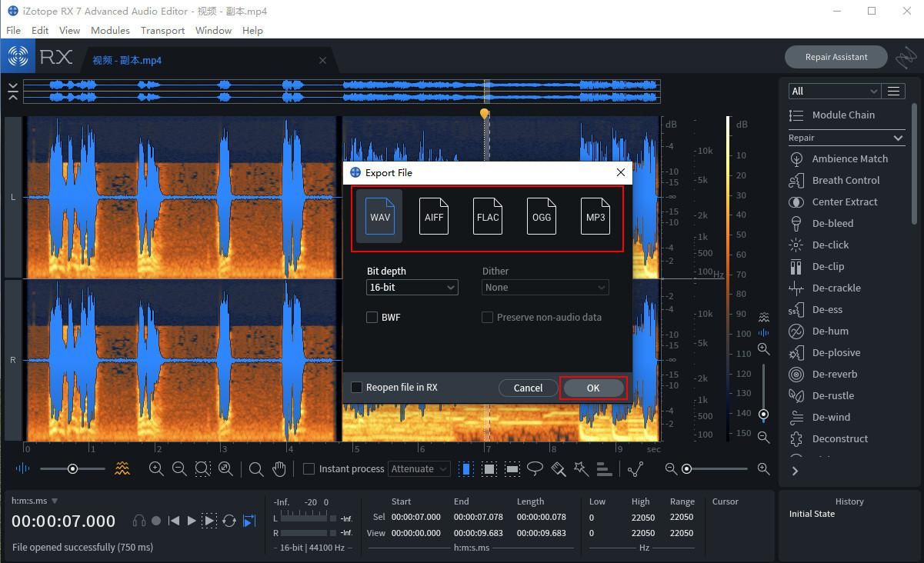
Task: Open the Transport menu
Action: [x=162, y=30]
